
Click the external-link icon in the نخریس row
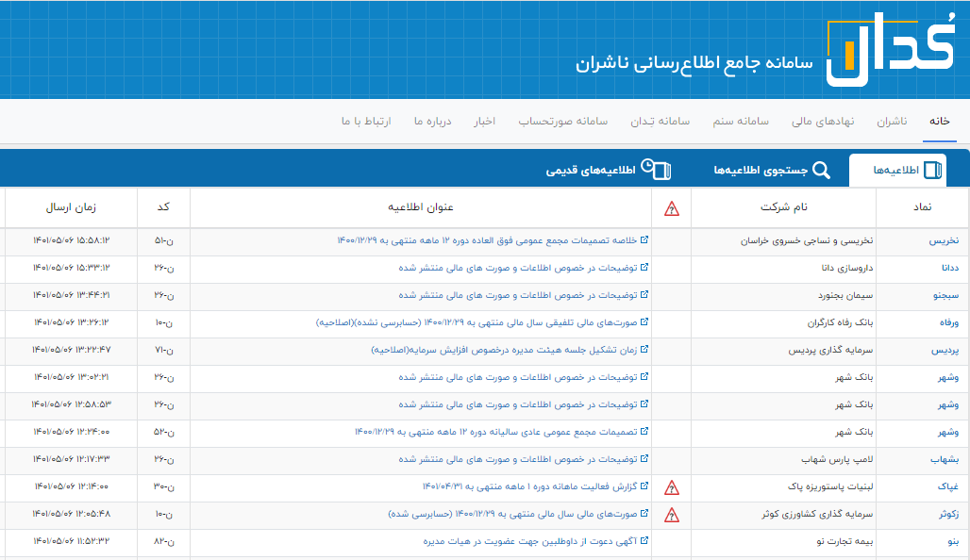click(x=644, y=239)
